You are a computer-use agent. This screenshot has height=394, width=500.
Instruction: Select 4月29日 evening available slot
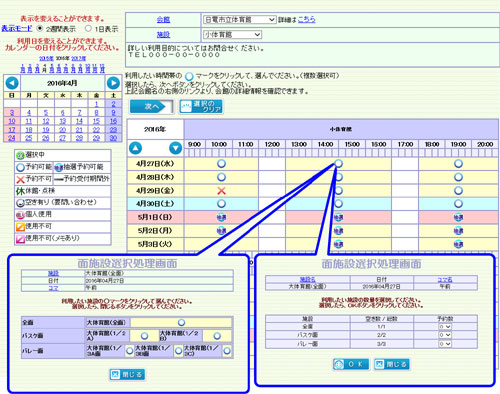click(x=458, y=191)
